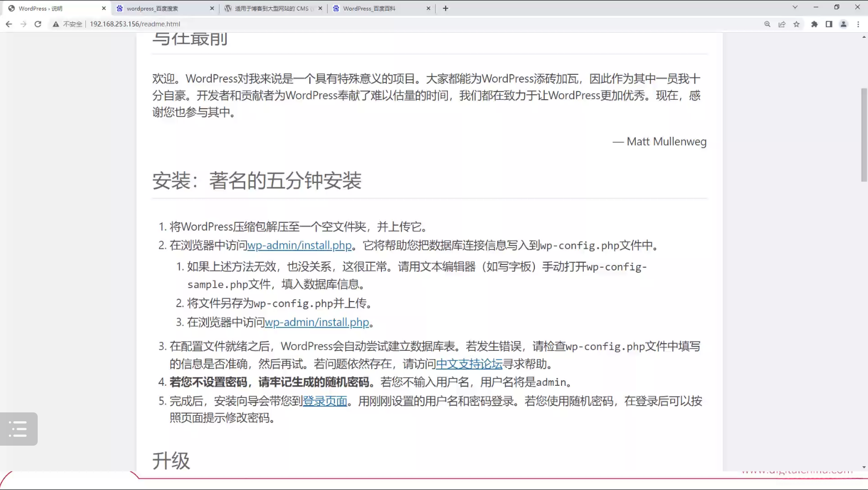Reload the readme.html page

tap(38, 24)
